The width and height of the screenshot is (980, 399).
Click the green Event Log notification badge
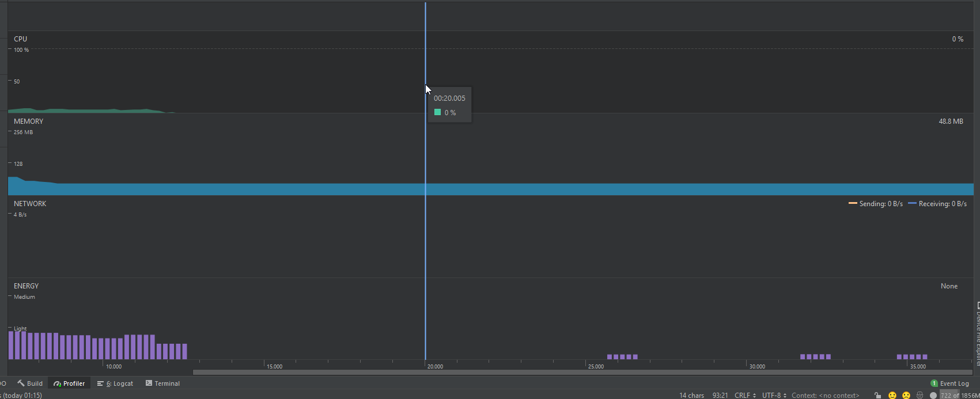(x=934, y=383)
